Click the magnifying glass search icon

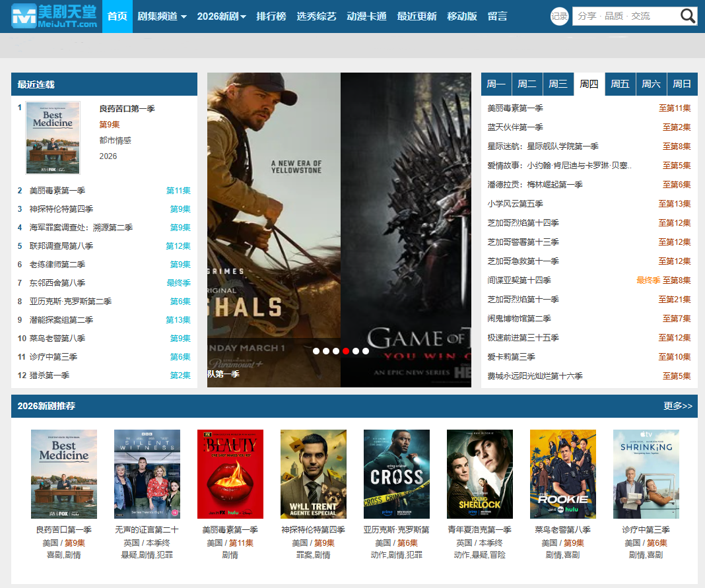688,16
